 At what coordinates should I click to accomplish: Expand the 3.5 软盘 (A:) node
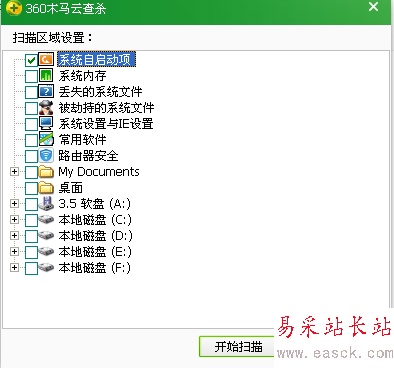pyautogui.click(x=14, y=203)
